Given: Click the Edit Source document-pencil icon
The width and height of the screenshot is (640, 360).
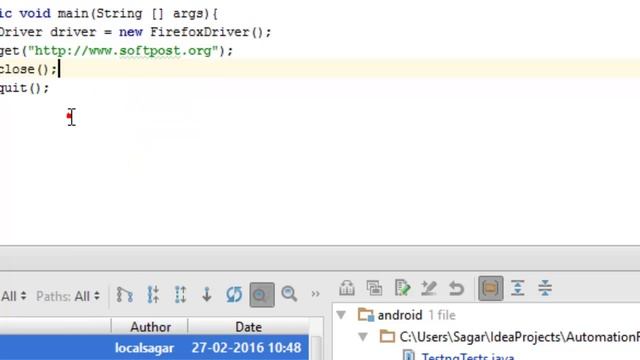Looking at the screenshot, I should (x=402, y=288).
